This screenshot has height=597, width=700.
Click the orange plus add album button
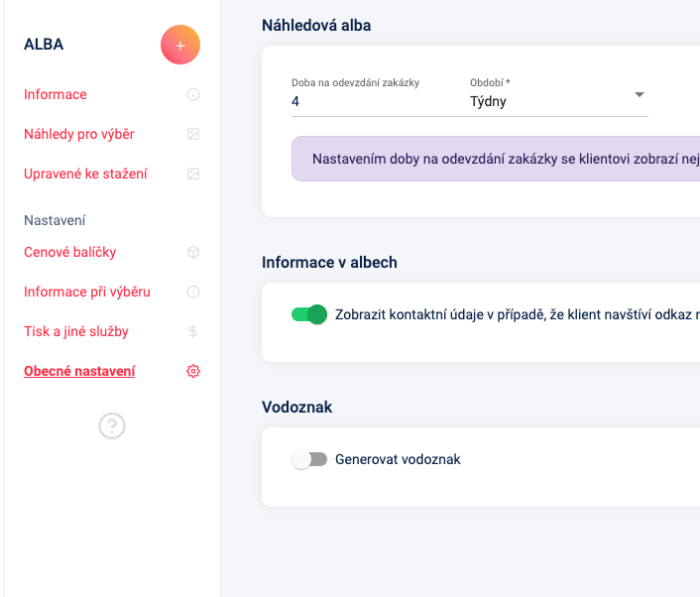[x=180, y=45]
